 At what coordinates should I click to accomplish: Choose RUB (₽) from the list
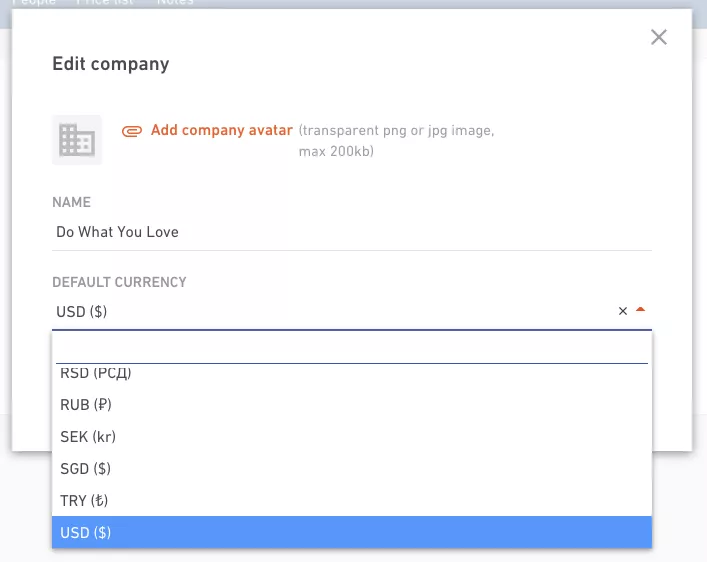pos(352,405)
